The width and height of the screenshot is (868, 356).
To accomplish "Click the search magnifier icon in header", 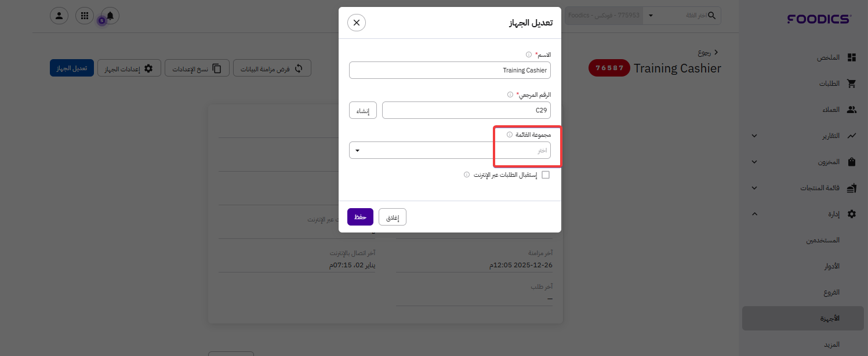I will pos(711,15).
